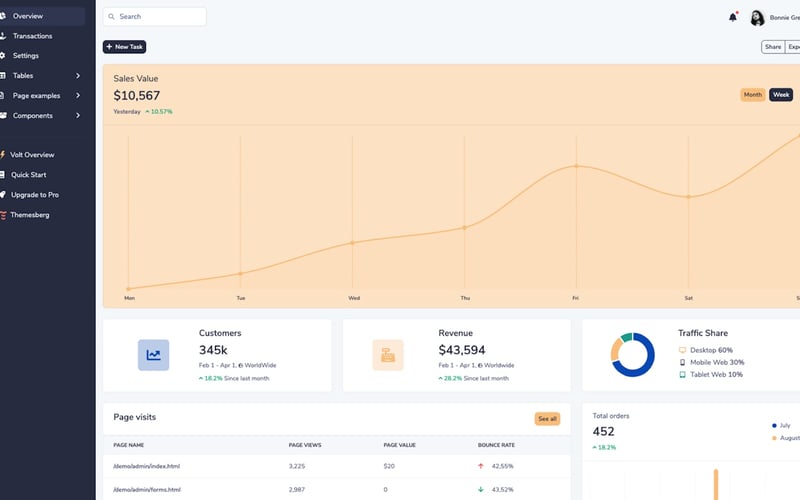Click /demo/admin/index.html page name
800x500 pixels.
pyautogui.click(x=146, y=466)
